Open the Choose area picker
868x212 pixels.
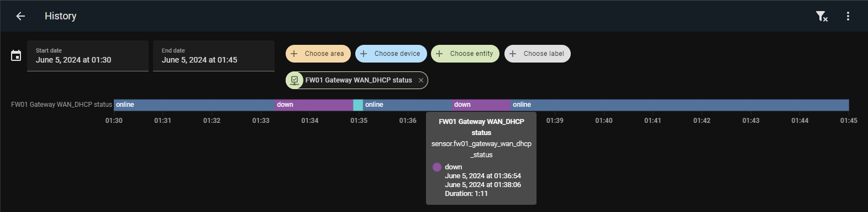[x=318, y=54]
